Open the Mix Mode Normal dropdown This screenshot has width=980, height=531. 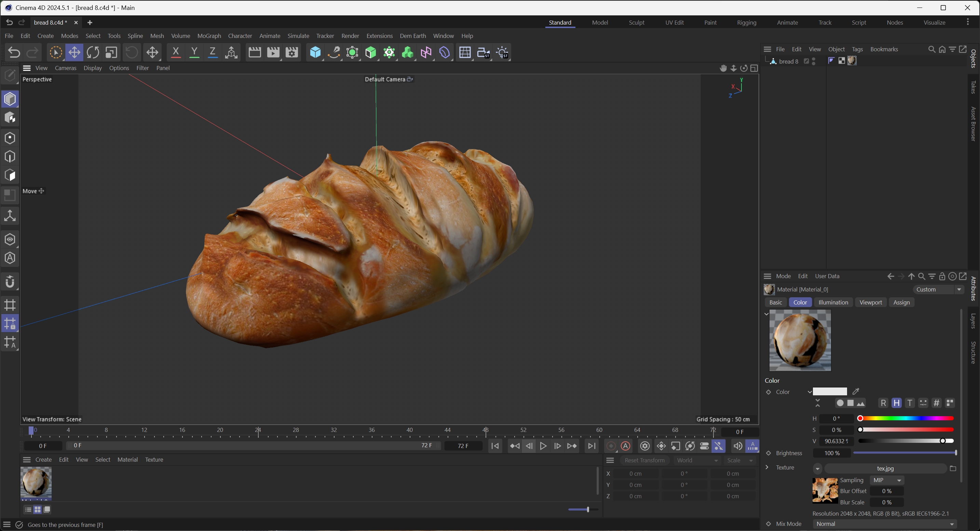[885, 524]
